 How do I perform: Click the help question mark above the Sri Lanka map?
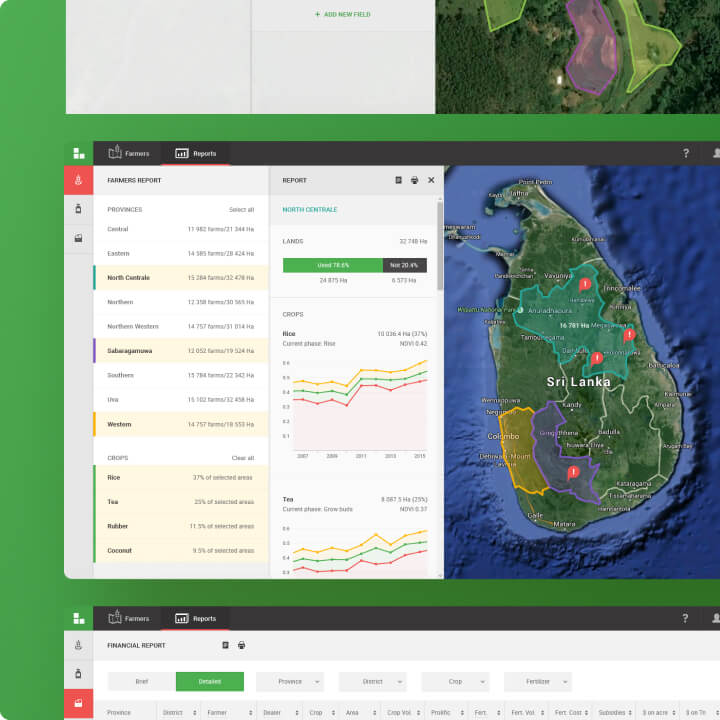click(x=686, y=153)
